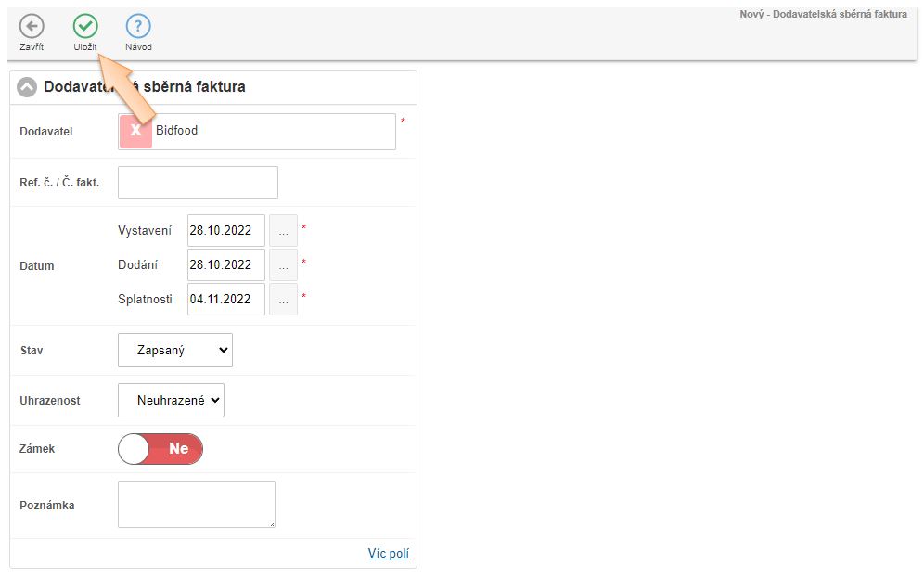The width and height of the screenshot is (924, 578).
Task: Open the Návod help icon
Action: 138,27
